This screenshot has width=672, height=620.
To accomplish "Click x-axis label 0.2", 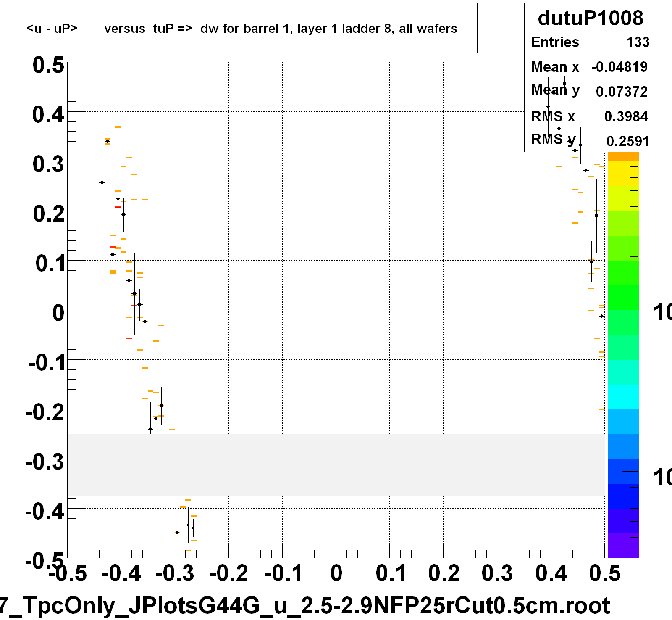I will (444, 573).
